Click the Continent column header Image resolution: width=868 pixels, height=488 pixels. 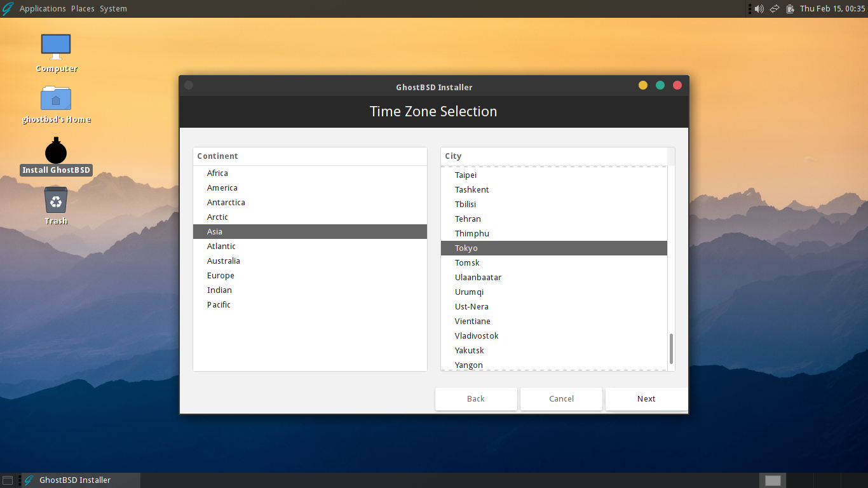(x=310, y=156)
